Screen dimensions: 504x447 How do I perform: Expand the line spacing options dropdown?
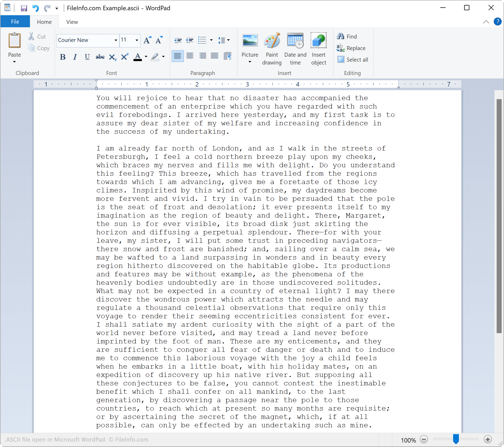228,40
